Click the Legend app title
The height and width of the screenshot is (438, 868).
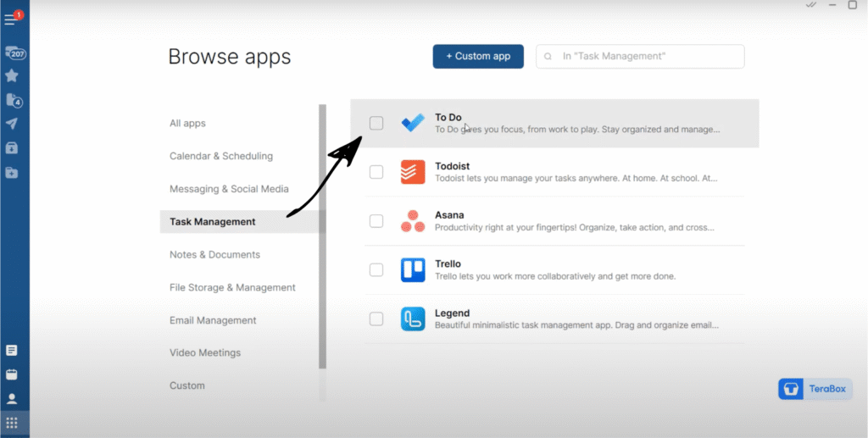[x=453, y=313]
